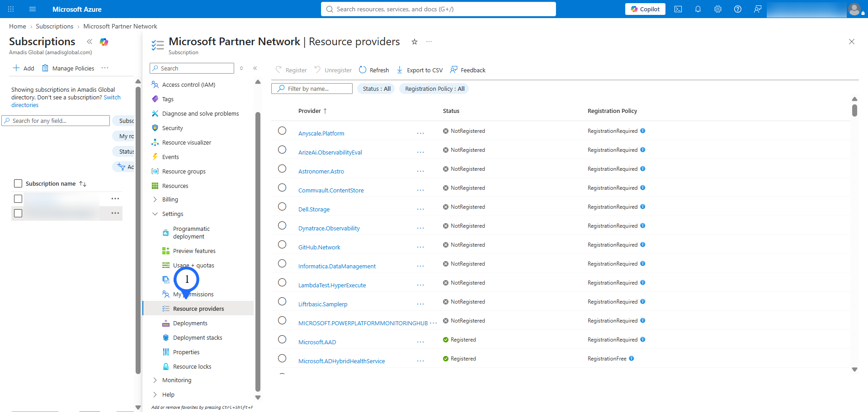868x412 pixels.
Task: Open Preview features
Action: [194, 251]
